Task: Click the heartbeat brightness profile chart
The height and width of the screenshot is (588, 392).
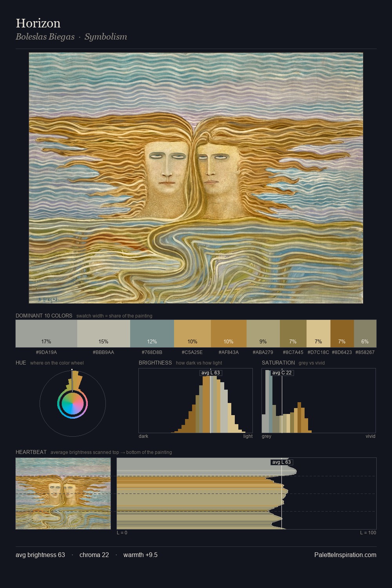Action: (x=247, y=494)
